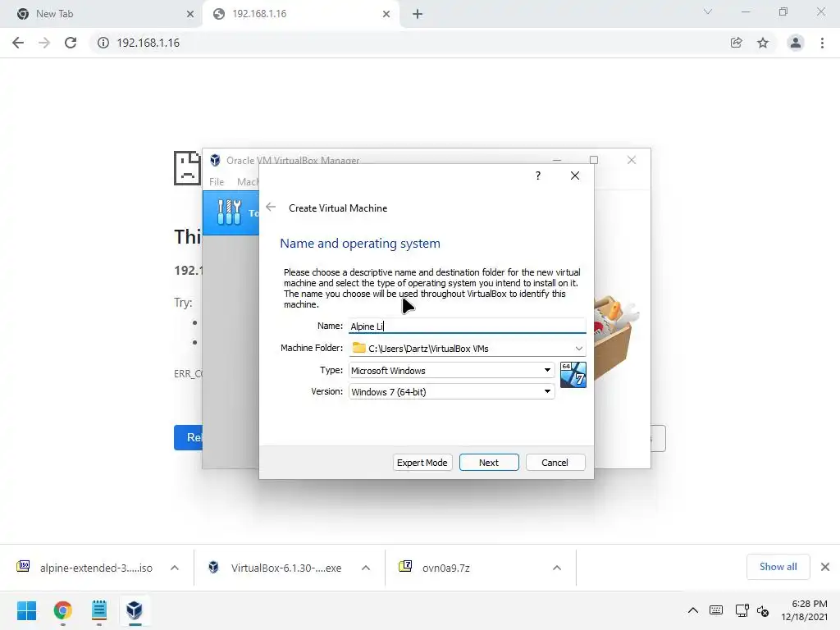840x630 pixels.
Task: Open a new browser tab
Action: pyautogui.click(x=418, y=14)
